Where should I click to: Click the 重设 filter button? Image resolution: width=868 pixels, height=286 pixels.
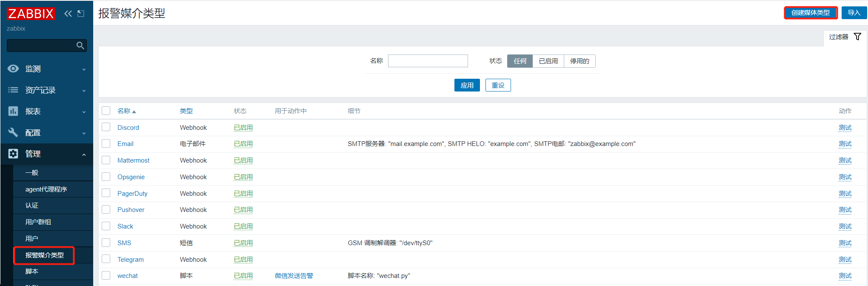tap(498, 85)
